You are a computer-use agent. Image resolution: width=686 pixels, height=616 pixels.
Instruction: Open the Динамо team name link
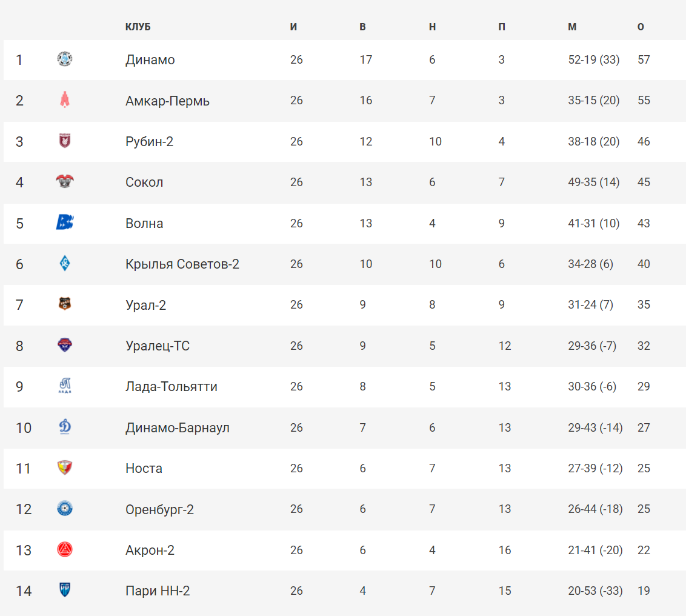coord(150,59)
